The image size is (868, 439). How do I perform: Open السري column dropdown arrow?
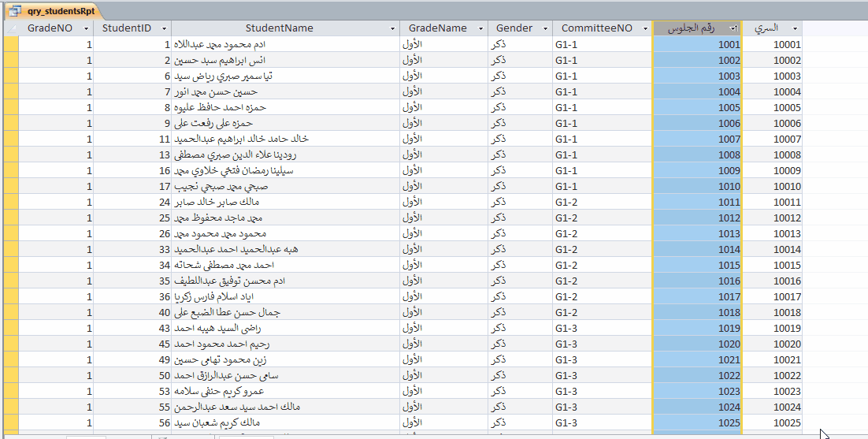tap(795, 28)
